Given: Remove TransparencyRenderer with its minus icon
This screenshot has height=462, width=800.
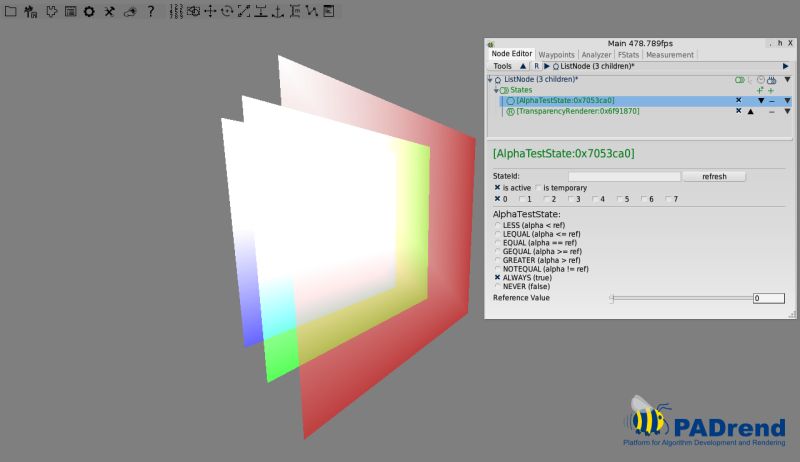Looking at the screenshot, I should (x=771, y=112).
